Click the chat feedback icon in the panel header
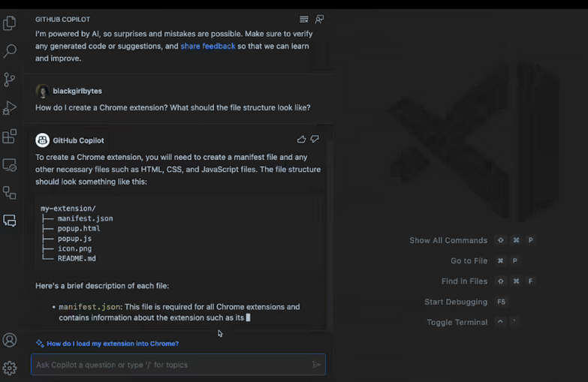588x382 pixels. [320, 20]
